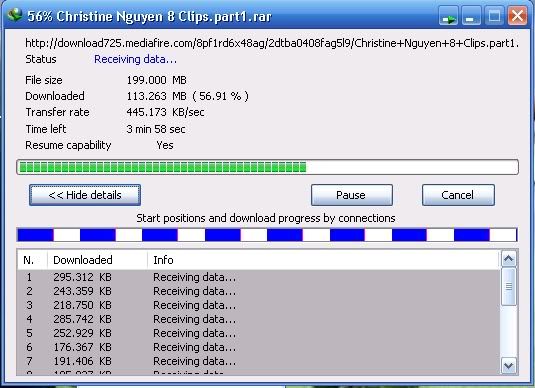Image resolution: width=535 pixels, height=388 pixels.
Task: Select connection row with 243.359 KB
Action: coord(259,291)
